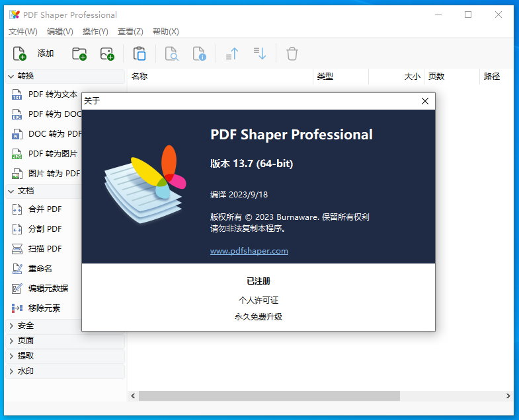Click the Add file toolbar icon
The height and width of the screenshot is (420, 519).
coord(19,53)
